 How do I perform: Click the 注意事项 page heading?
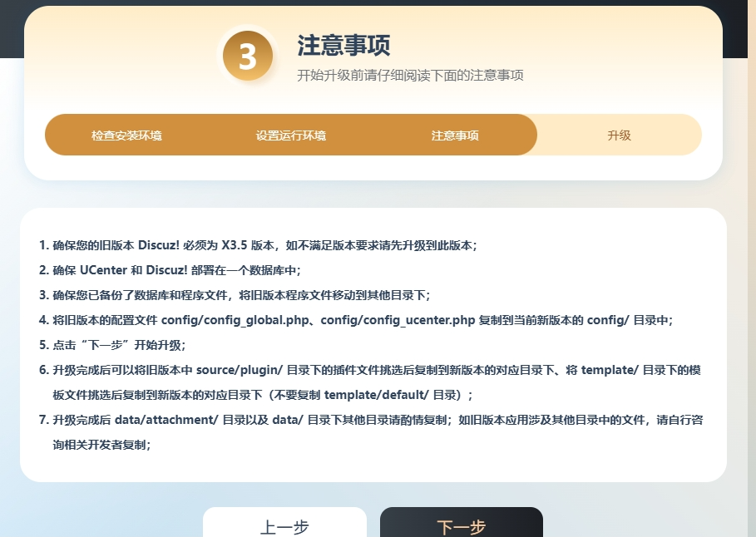coord(343,46)
